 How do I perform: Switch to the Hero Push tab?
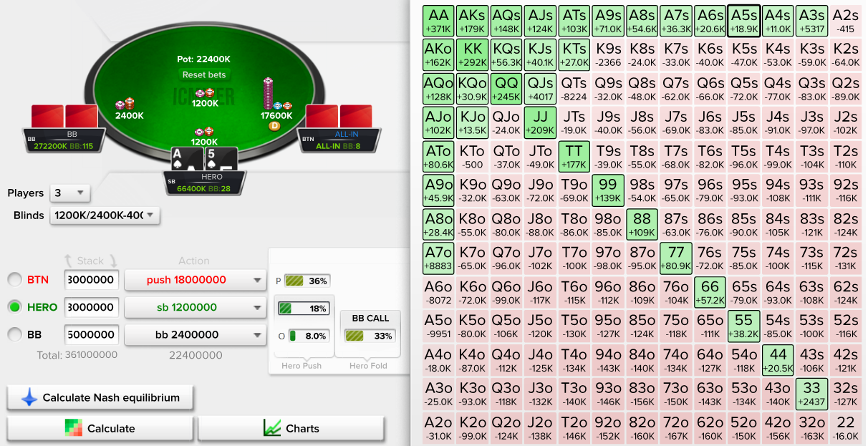(302, 366)
